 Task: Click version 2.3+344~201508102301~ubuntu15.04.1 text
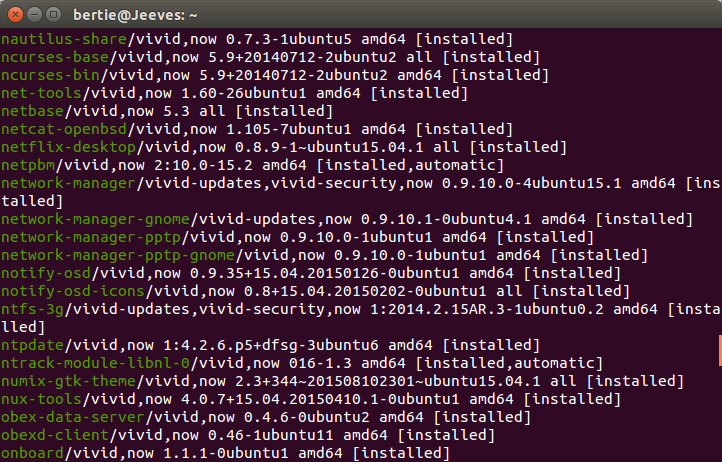pos(388,381)
